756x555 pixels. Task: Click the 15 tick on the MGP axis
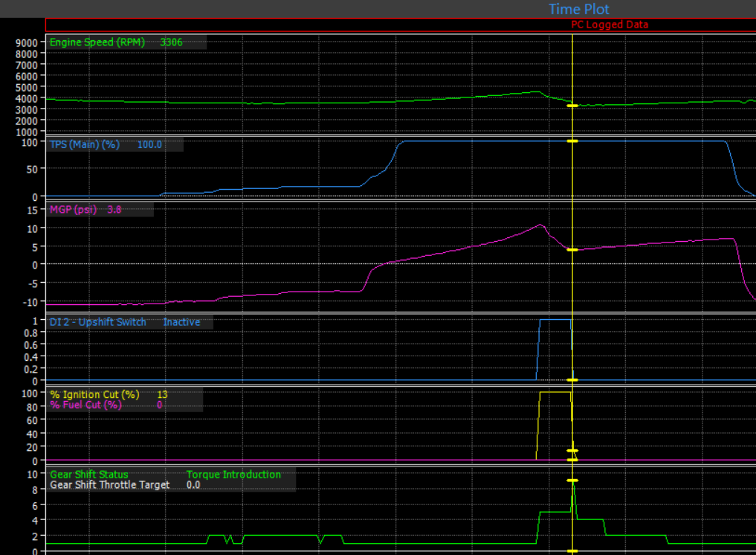(x=32, y=211)
